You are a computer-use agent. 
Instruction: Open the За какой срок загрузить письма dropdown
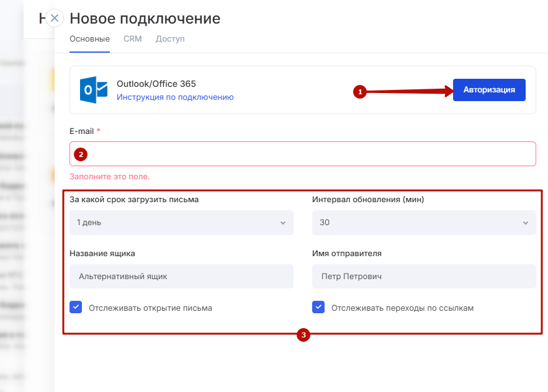click(181, 223)
